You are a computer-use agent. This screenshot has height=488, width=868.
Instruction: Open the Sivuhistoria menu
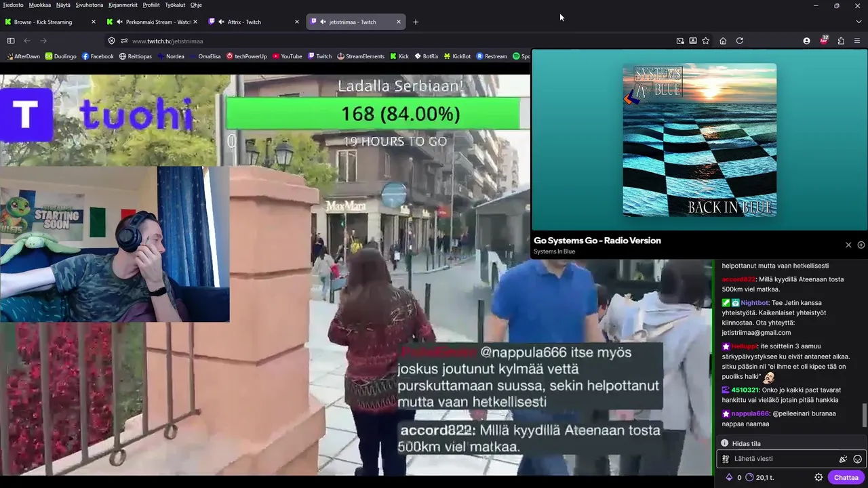(90, 5)
